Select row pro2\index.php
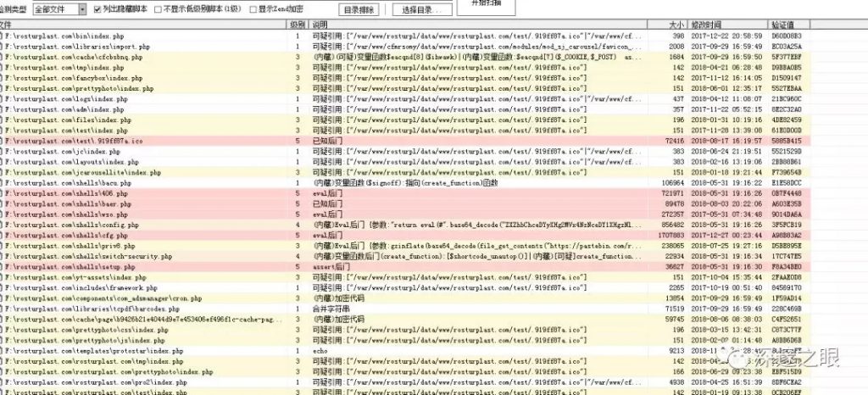 click(x=405, y=383)
